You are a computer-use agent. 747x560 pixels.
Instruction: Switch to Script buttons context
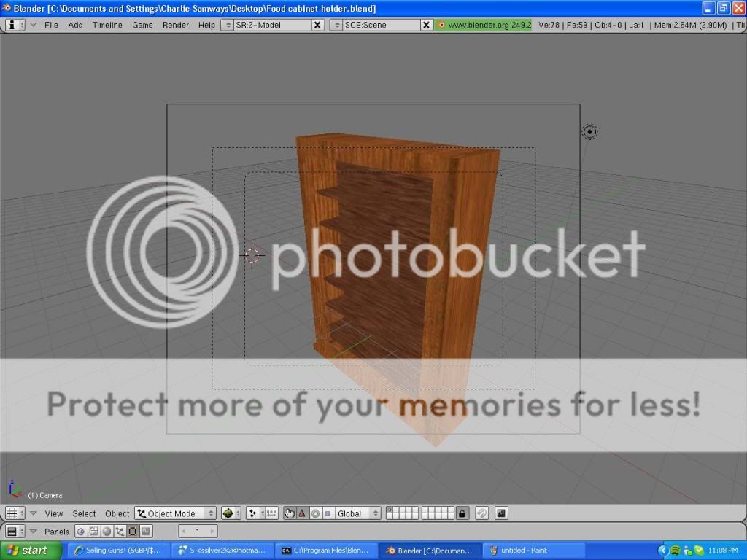coord(94,531)
